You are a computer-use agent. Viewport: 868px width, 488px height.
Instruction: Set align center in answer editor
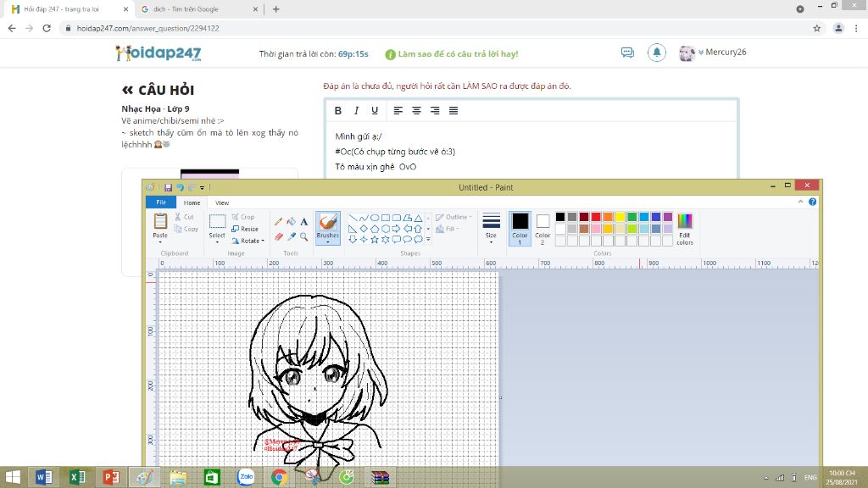click(x=416, y=111)
